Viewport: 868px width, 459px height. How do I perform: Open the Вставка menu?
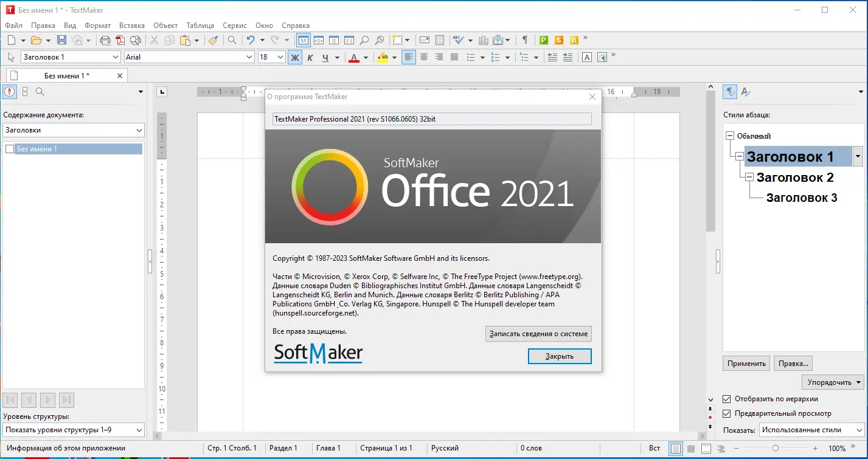coord(132,26)
